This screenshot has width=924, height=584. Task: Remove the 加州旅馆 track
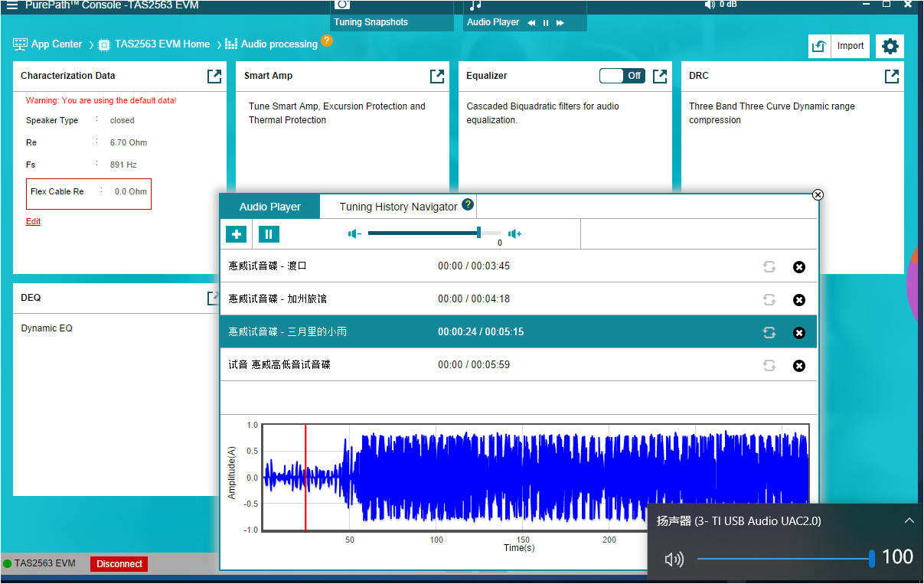[799, 300]
